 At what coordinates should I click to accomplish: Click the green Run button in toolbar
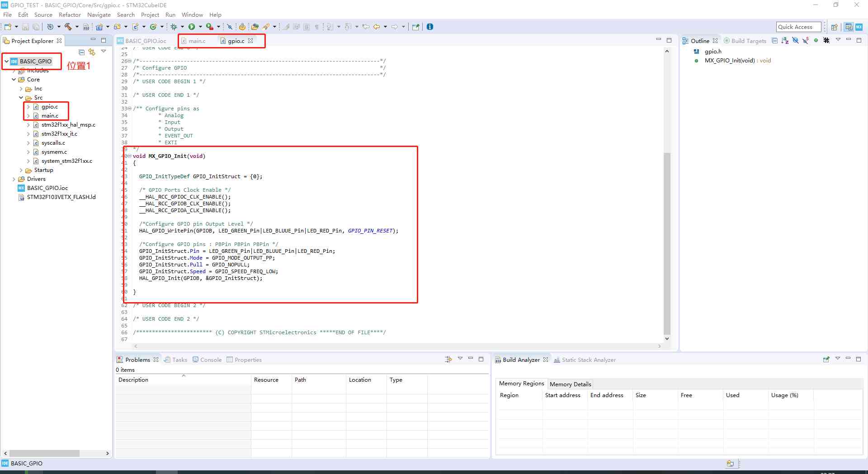[192, 27]
